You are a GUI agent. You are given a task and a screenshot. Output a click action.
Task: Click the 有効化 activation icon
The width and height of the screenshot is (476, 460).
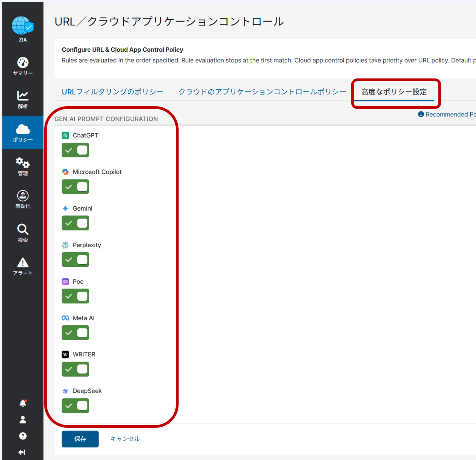(x=23, y=196)
